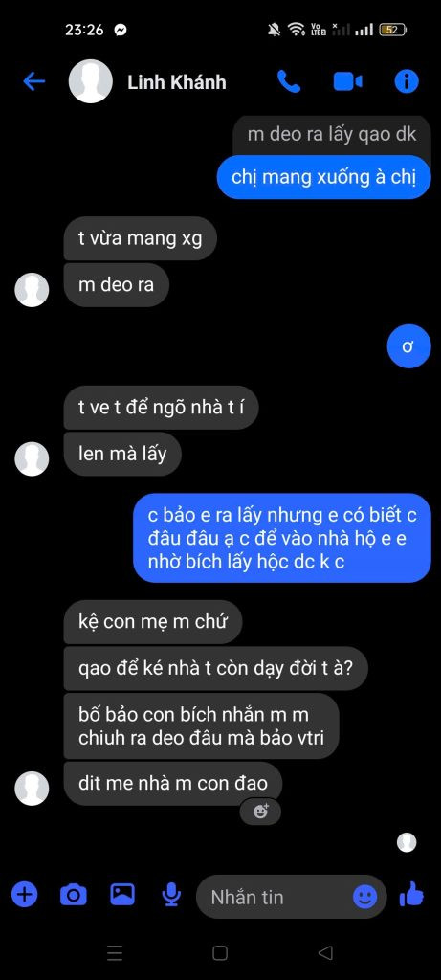This screenshot has height=980, width=441.
Task: Send a thumbs-up like
Action: [411, 895]
